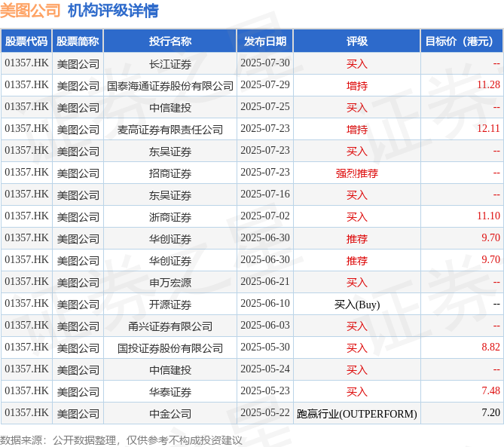Select the 甬兴证券有限公司 cell

pyautogui.click(x=170, y=326)
